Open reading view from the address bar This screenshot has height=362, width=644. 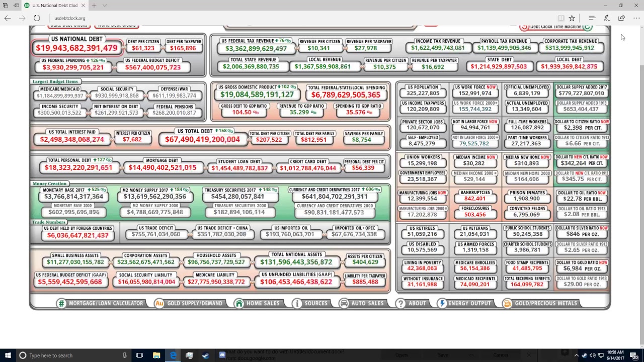pos(561,18)
